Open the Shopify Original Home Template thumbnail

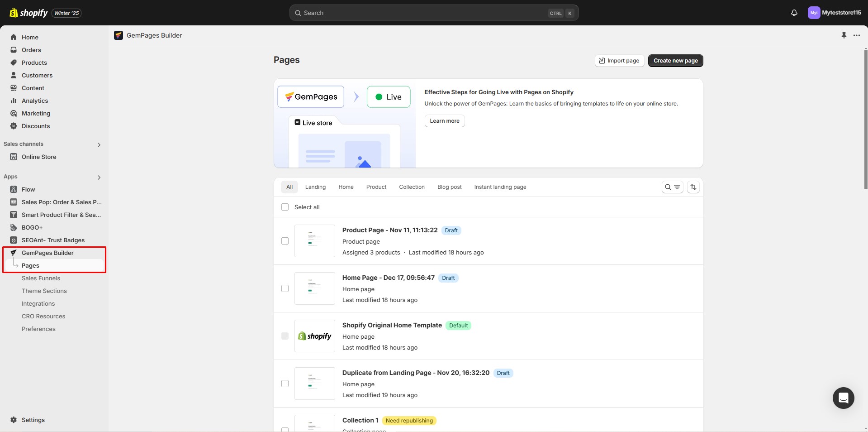coord(314,336)
